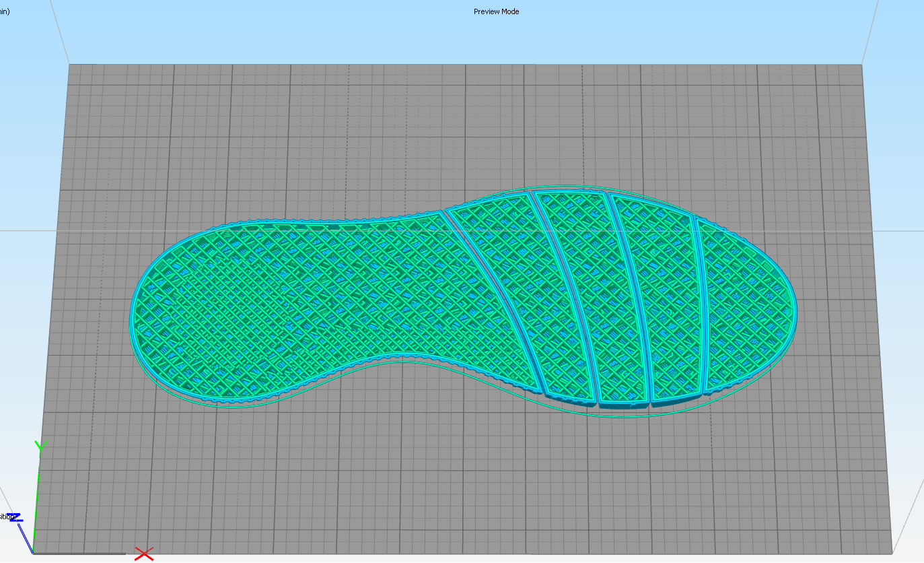
Task: Select the blue Z axis line
Action: (26, 537)
